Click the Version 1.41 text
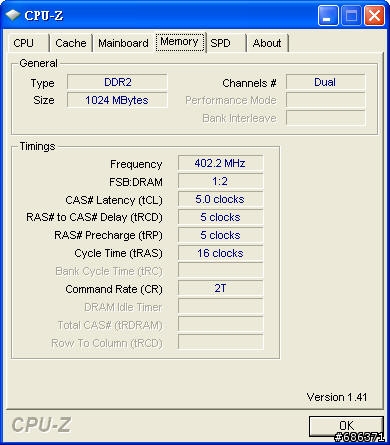 point(337,397)
